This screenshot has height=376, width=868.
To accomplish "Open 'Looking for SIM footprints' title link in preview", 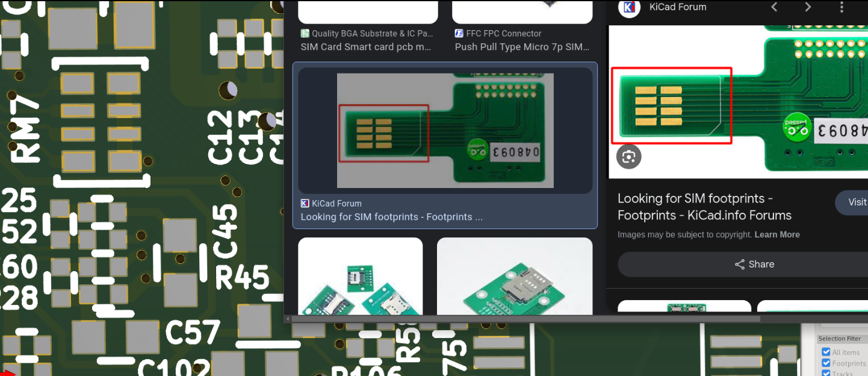I will pos(704,207).
